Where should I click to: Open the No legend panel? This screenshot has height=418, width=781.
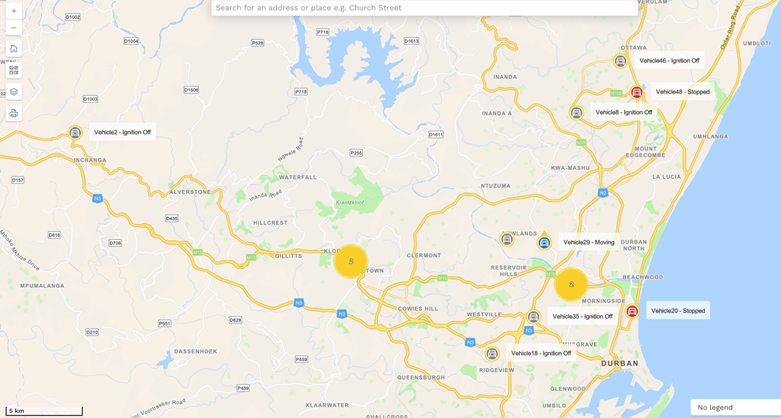735,408
